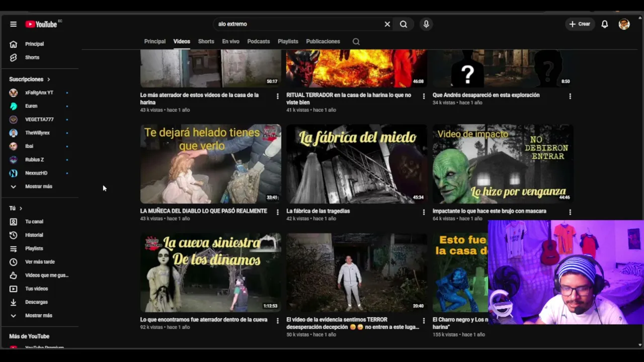Open options menu for 'RITUAL TERRADOR' video
This screenshot has width=644, height=362.
(424, 96)
